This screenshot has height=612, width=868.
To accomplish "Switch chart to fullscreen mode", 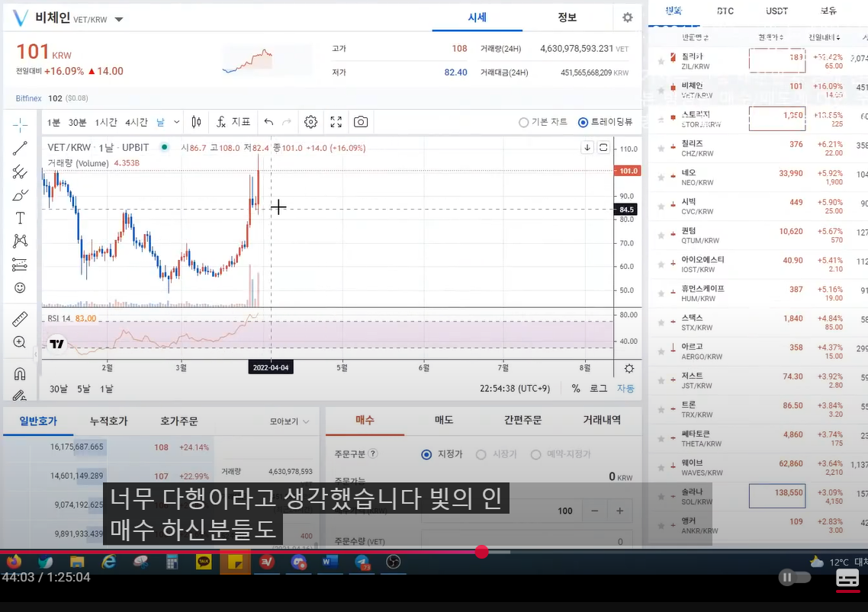I will click(336, 122).
